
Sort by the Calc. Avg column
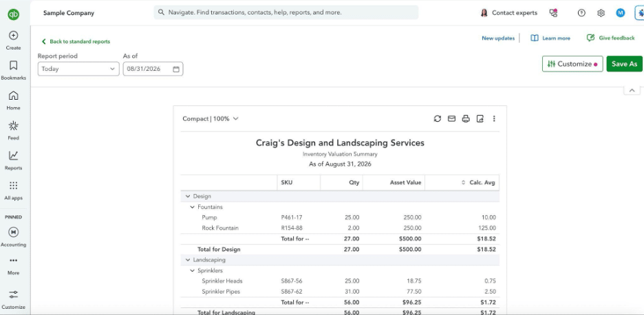(x=462, y=182)
